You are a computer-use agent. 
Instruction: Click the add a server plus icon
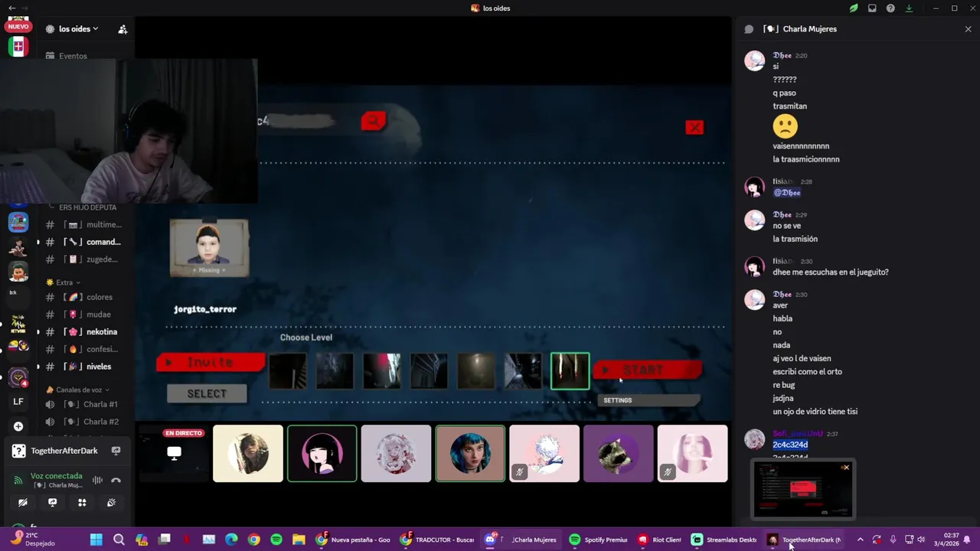(x=18, y=426)
